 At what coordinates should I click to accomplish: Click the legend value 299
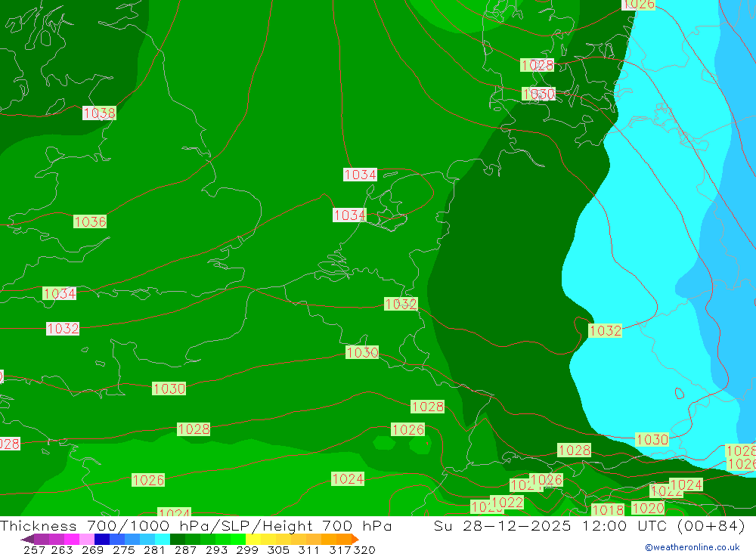pyautogui.click(x=247, y=549)
